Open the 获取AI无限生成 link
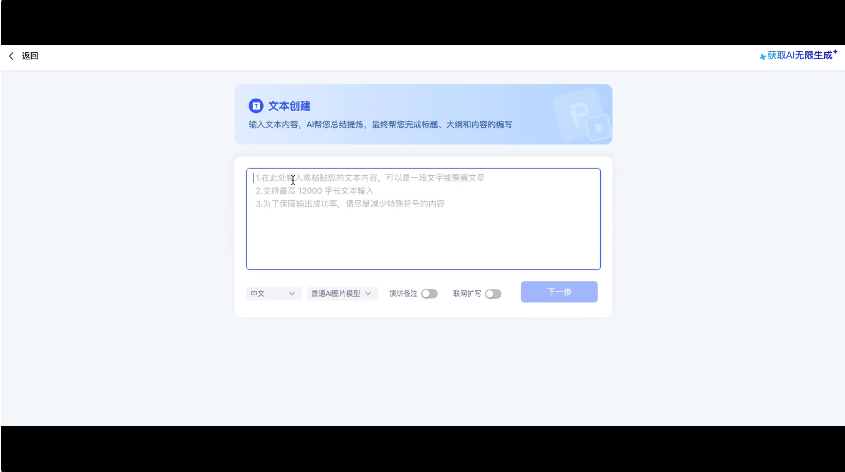Viewport: 845px width, 472px height. (x=800, y=55)
